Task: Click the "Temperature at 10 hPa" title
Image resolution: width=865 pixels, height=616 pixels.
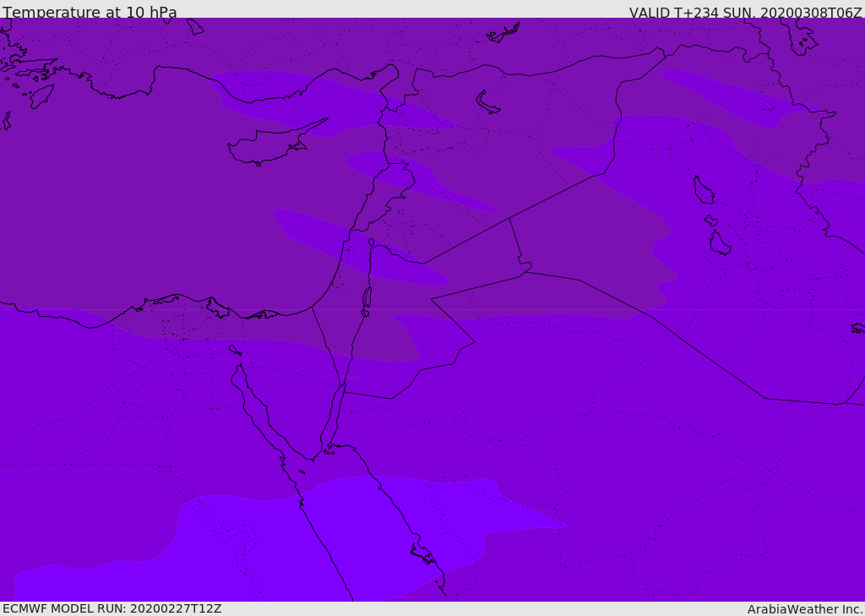Action: 90,13
